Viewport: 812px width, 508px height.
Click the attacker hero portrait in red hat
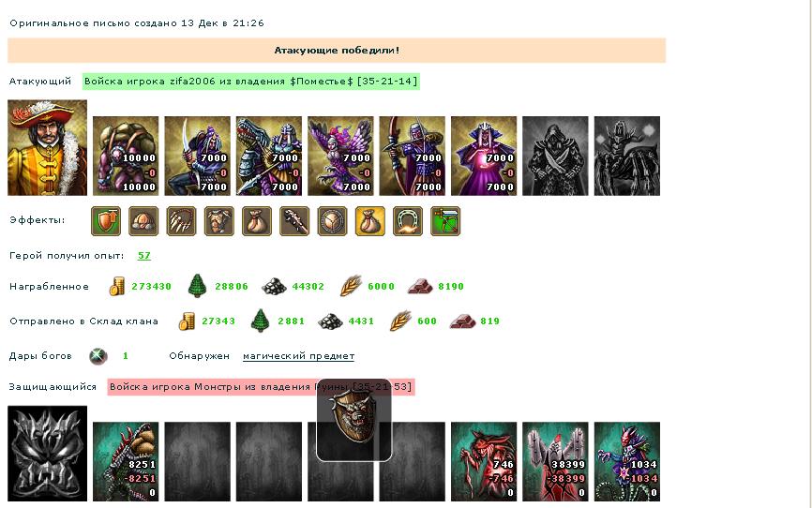coord(47,148)
